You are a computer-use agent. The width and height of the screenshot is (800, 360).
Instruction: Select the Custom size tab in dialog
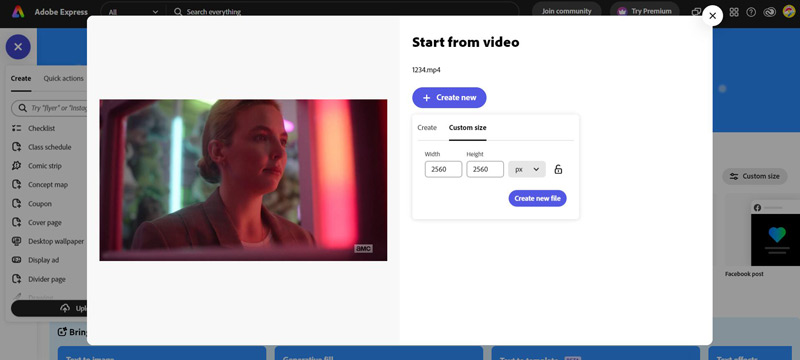[x=467, y=127]
